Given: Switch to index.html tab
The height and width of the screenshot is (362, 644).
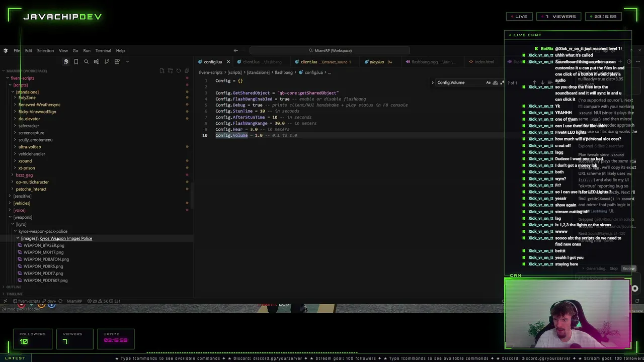Looking at the screenshot, I should click(484, 62).
